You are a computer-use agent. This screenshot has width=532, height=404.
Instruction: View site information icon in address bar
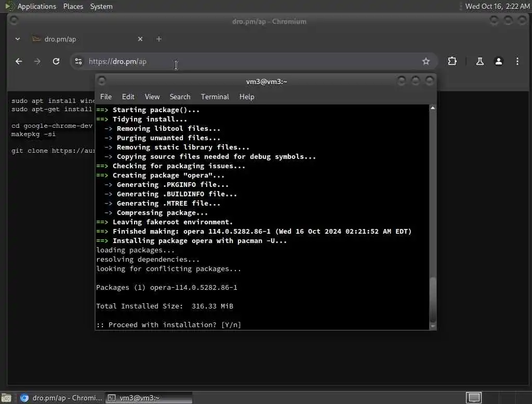(x=78, y=61)
